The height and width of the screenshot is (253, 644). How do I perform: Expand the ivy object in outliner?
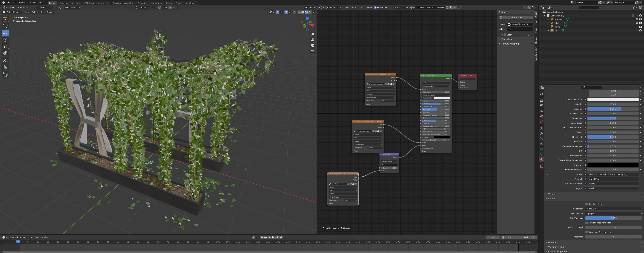pyautogui.click(x=548, y=30)
